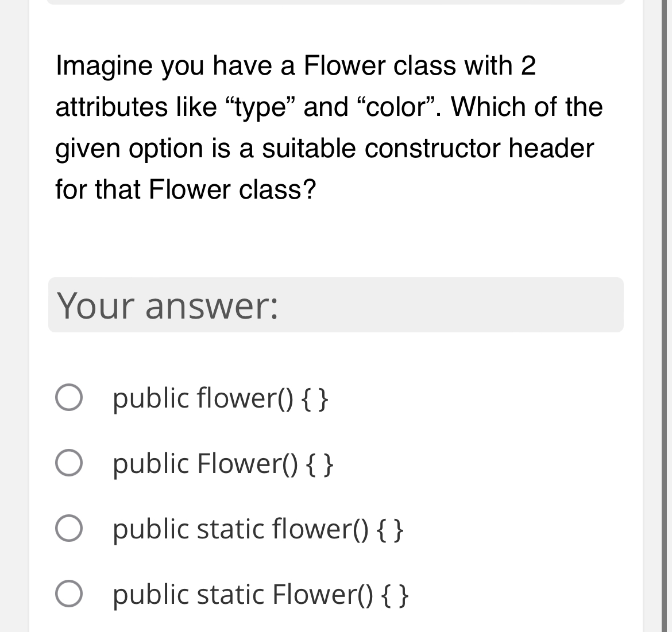Click the "public static flower() { }" label
The width and height of the screenshot is (672, 632).
coord(258,529)
